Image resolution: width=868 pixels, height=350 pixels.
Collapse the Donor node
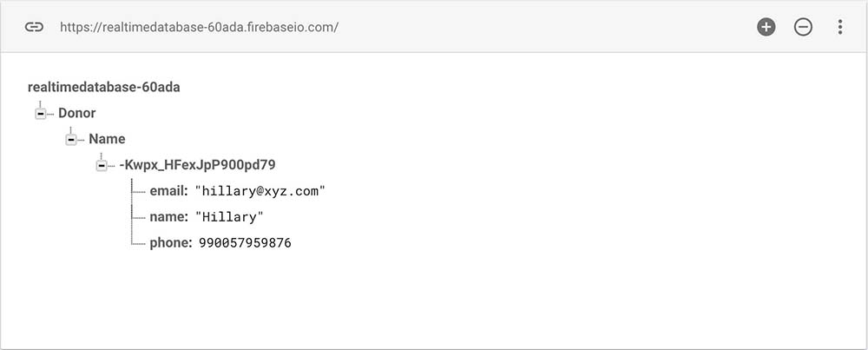tap(40, 114)
